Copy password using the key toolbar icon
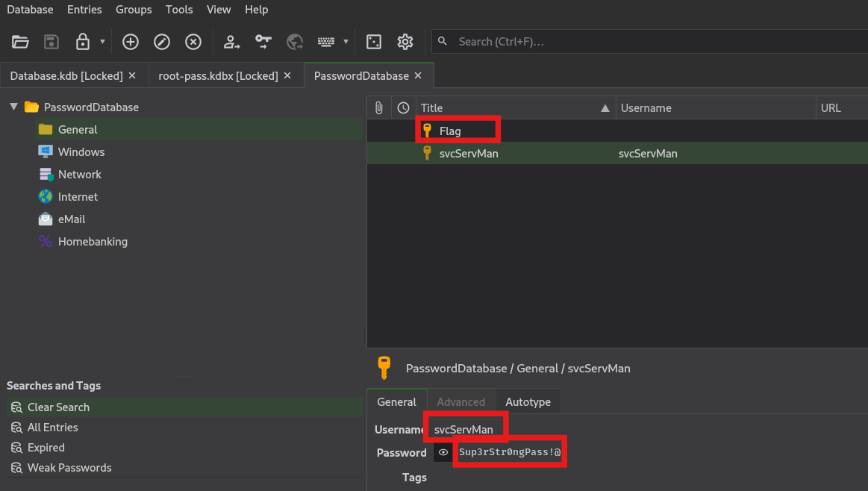The image size is (868, 491). point(263,42)
